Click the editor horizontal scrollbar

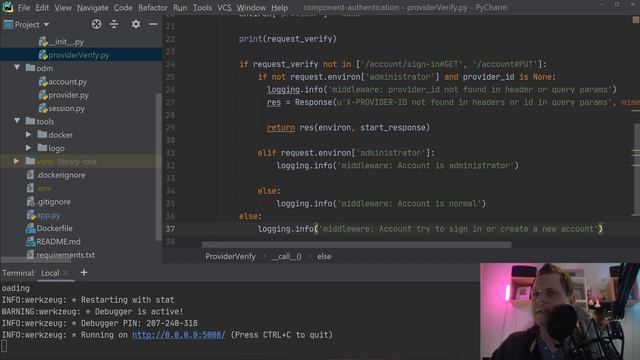[x=356, y=244]
